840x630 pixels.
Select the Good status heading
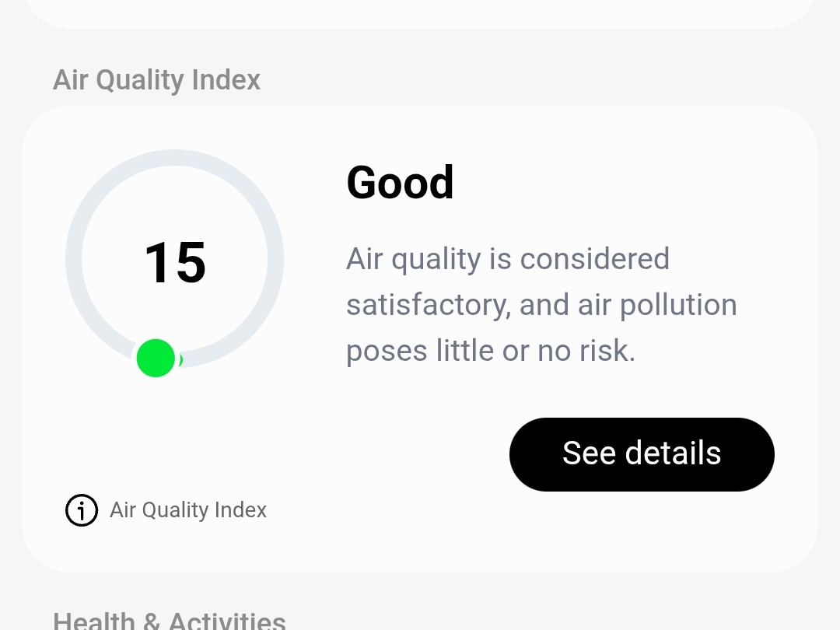(401, 183)
